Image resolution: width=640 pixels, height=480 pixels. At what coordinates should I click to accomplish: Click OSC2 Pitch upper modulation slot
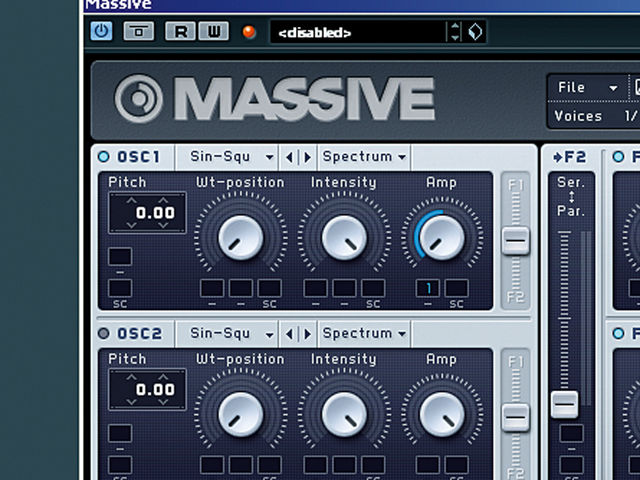[120, 433]
